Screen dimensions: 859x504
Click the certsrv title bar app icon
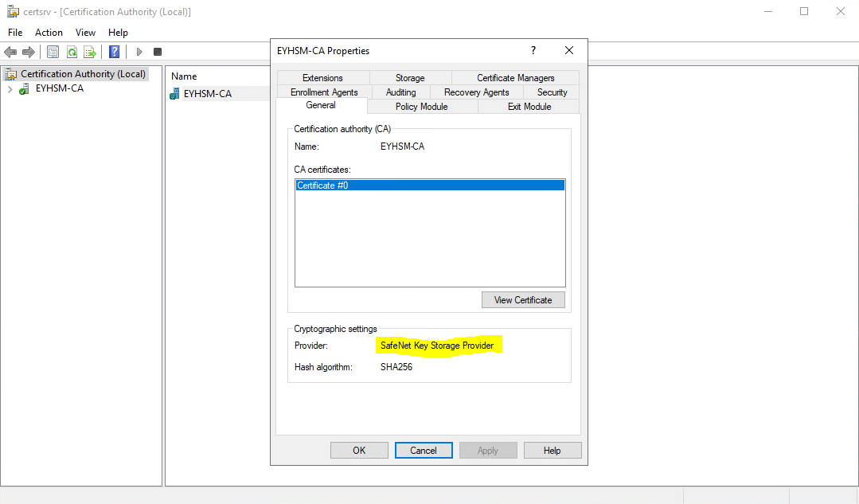(13, 11)
